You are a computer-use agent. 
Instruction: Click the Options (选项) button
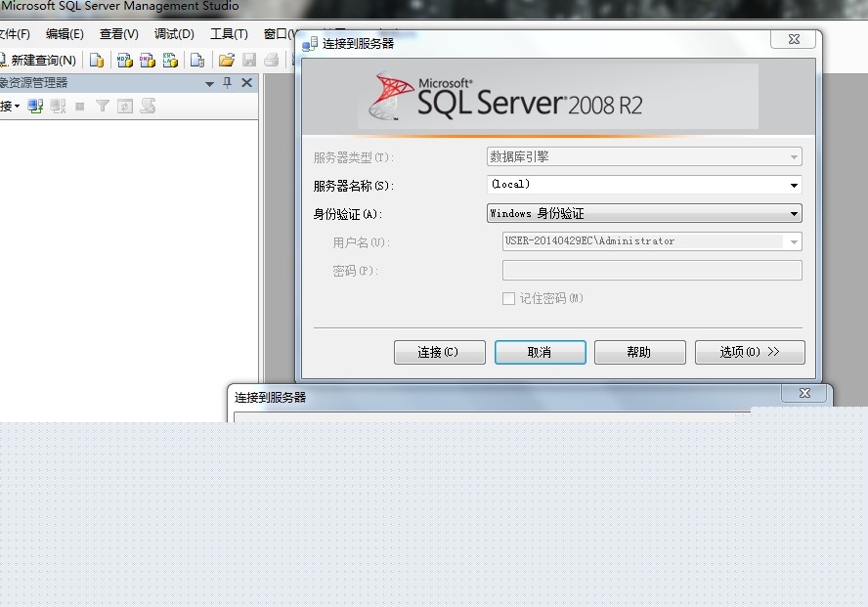click(x=750, y=352)
